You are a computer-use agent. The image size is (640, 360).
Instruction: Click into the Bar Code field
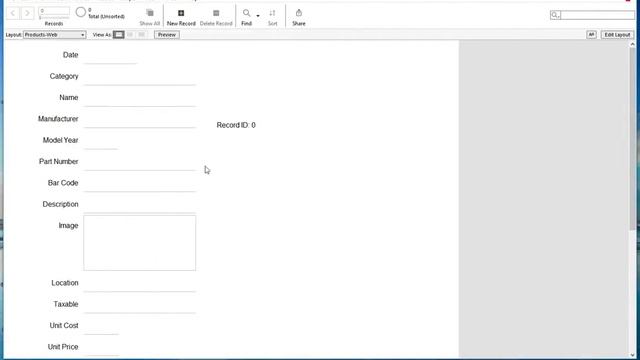pyautogui.click(x=140, y=183)
